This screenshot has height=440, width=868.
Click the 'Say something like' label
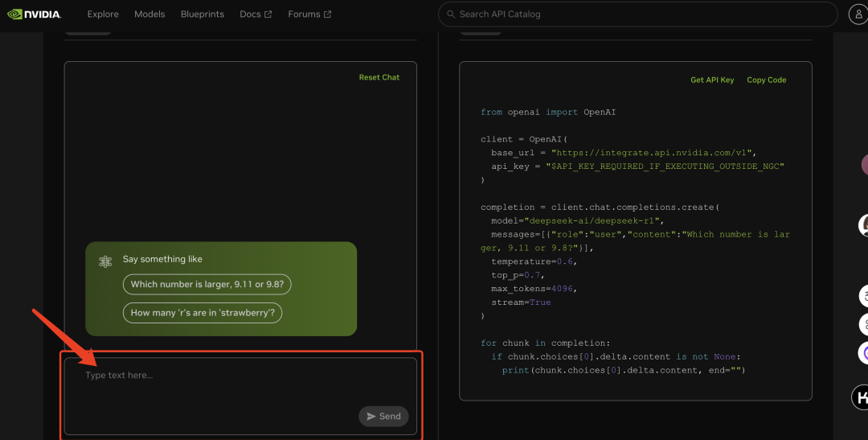pyautogui.click(x=162, y=259)
